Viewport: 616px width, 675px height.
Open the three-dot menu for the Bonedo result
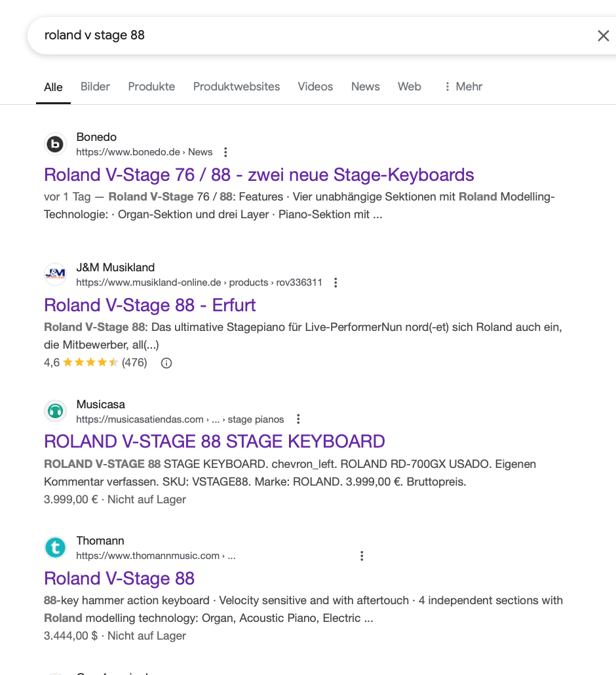(x=225, y=152)
